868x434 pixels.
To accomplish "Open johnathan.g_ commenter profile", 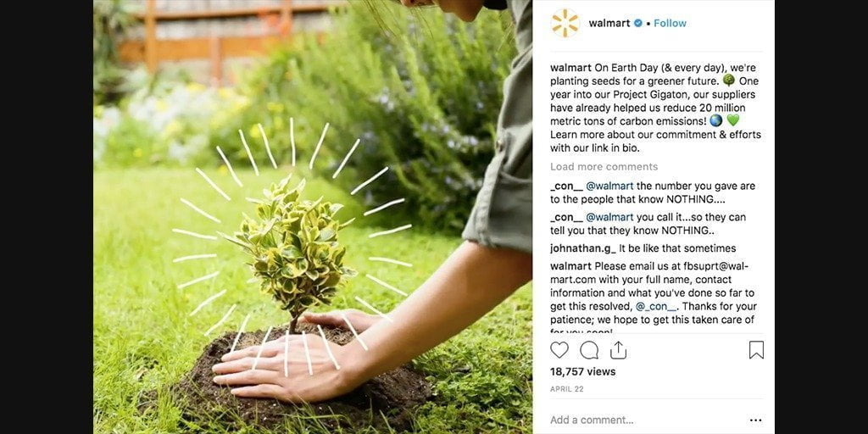I will (583, 248).
